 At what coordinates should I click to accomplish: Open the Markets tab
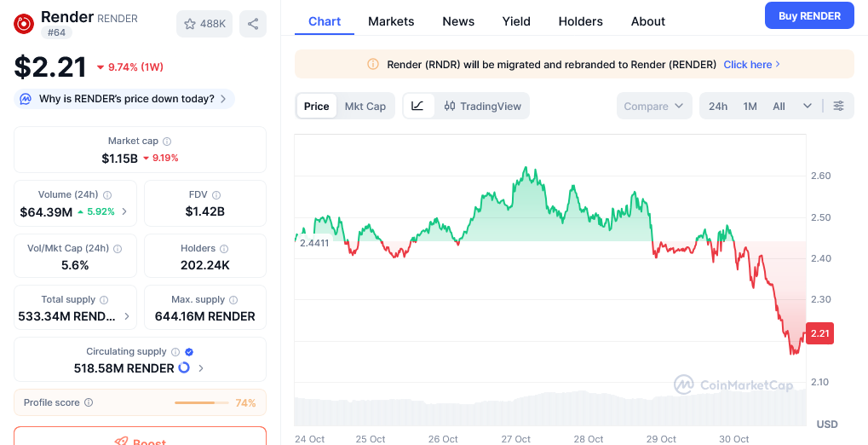391,21
